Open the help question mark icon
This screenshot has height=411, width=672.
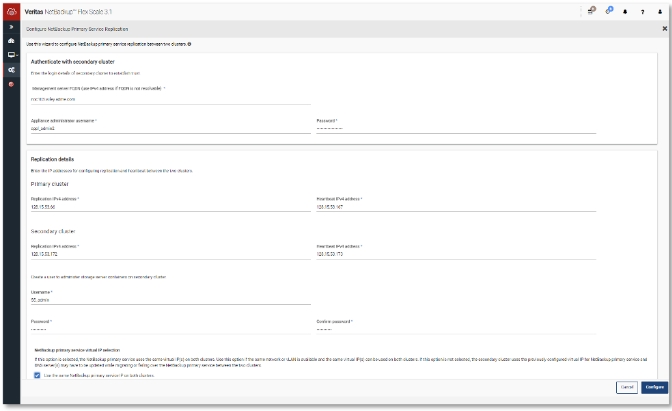pos(643,10)
